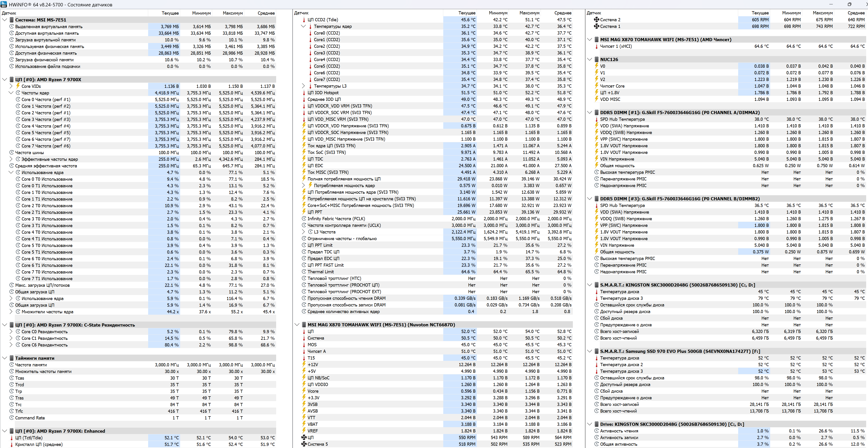Expand the Core VIDs subtree
This screenshot has width=868, height=448.
click(11, 86)
